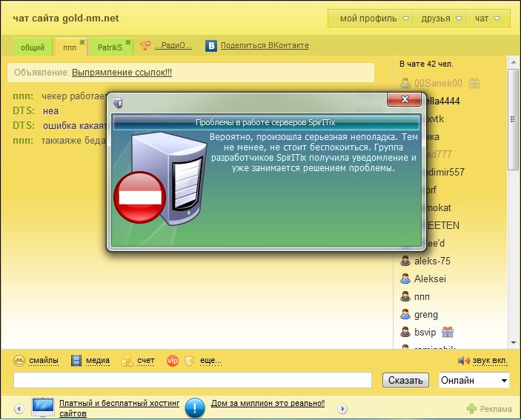
Task: Click the orange vip badge icon
Action: [172, 361]
